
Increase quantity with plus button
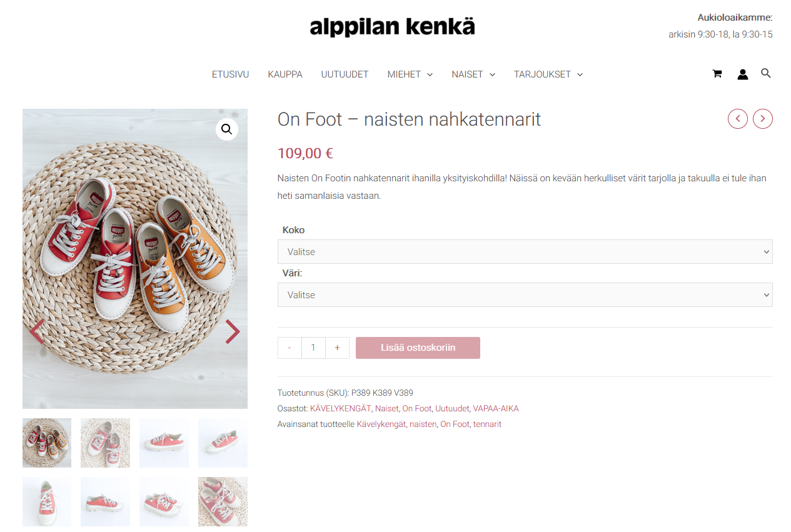(337, 348)
